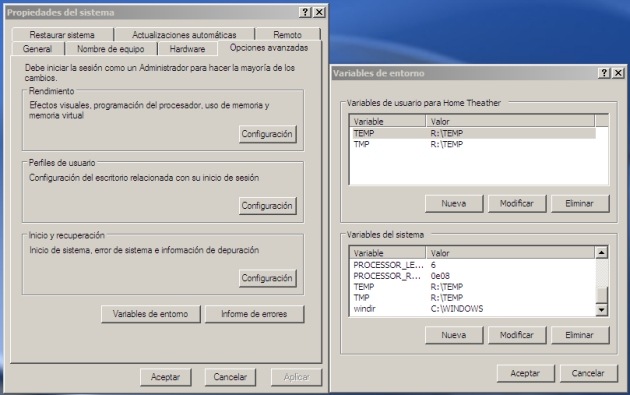Select the General tab
Image resolution: width=630 pixels, height=395 pixels.
click(37, 49)
